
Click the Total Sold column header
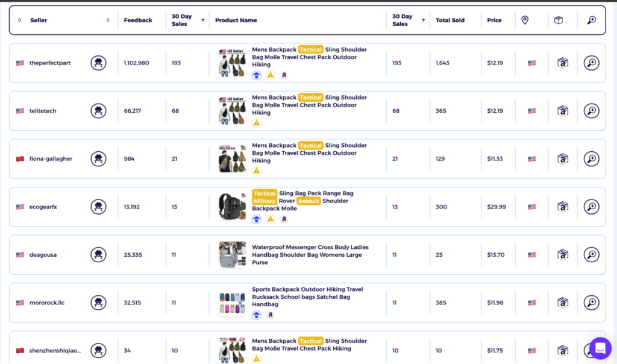[449, 20]
